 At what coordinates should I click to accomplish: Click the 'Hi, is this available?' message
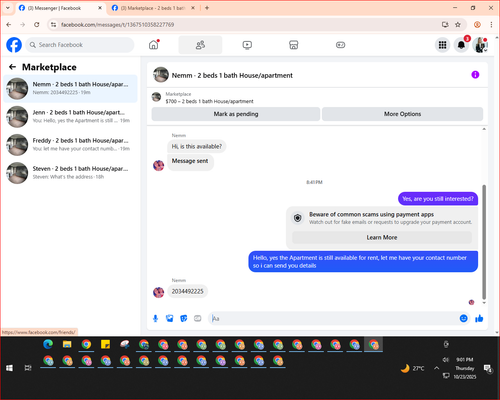[x=197, y=146]
